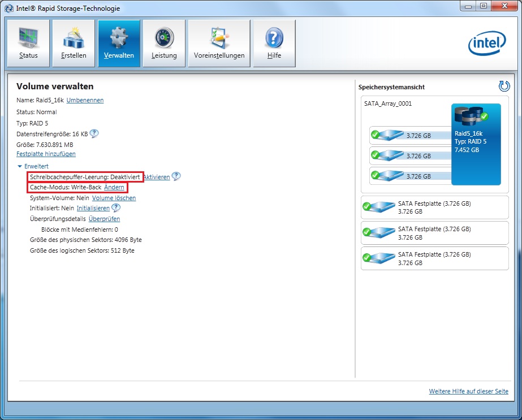Image resolution: width=522 pixels, height=420 pixels.
Task: Switch to the Erstellen tab
Action: 74,44
